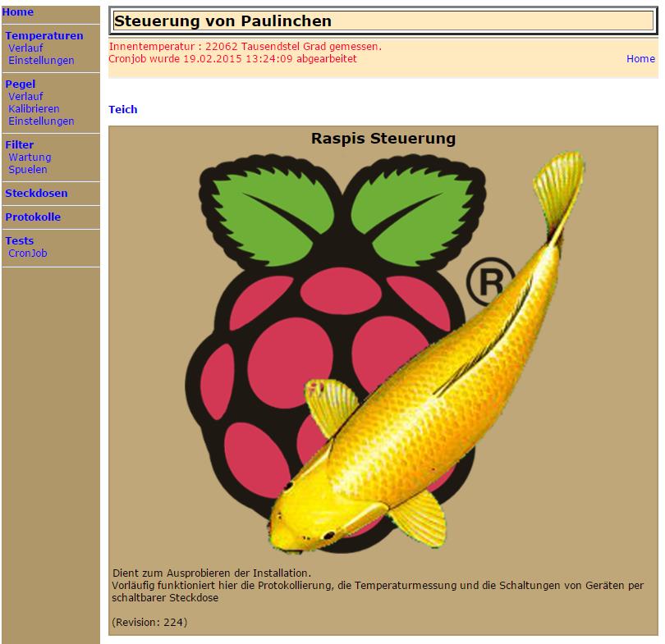The image size is (665, 644).
Task: Open Einstellungen under Temperaturen
Action: pos(41,61)
